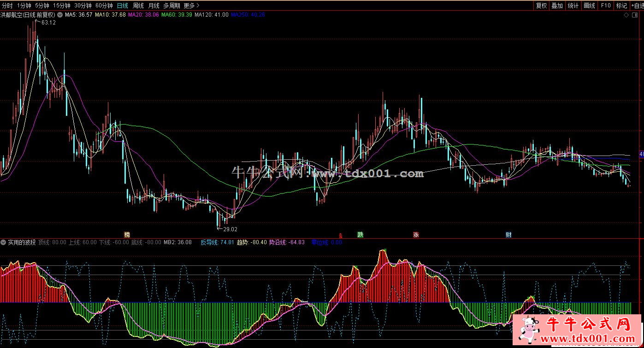The width and height of the screenshot is (644, 348).
Task: Select the 周线 weekly period tab
Action: (138, 6)
